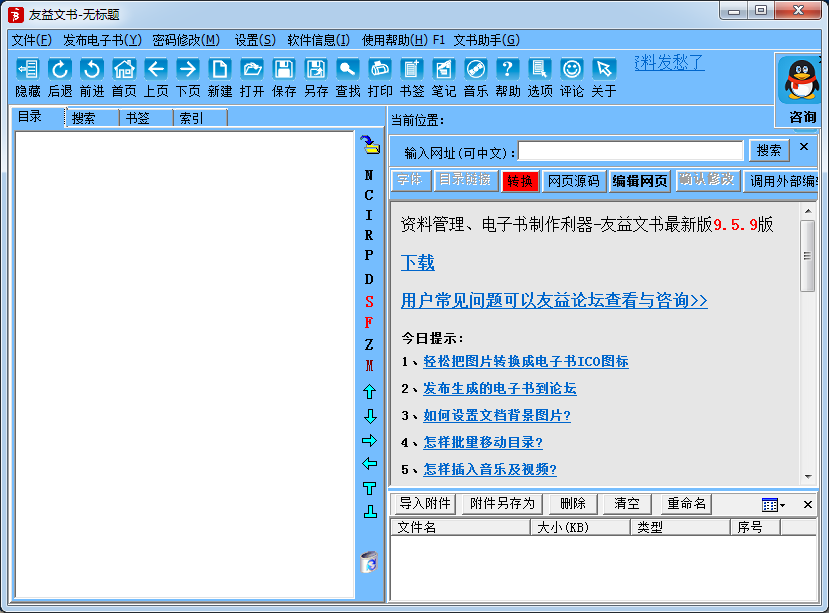Click the QQ penguin 咨询 icon
The image size is (829, 613).
coord(802,80)
